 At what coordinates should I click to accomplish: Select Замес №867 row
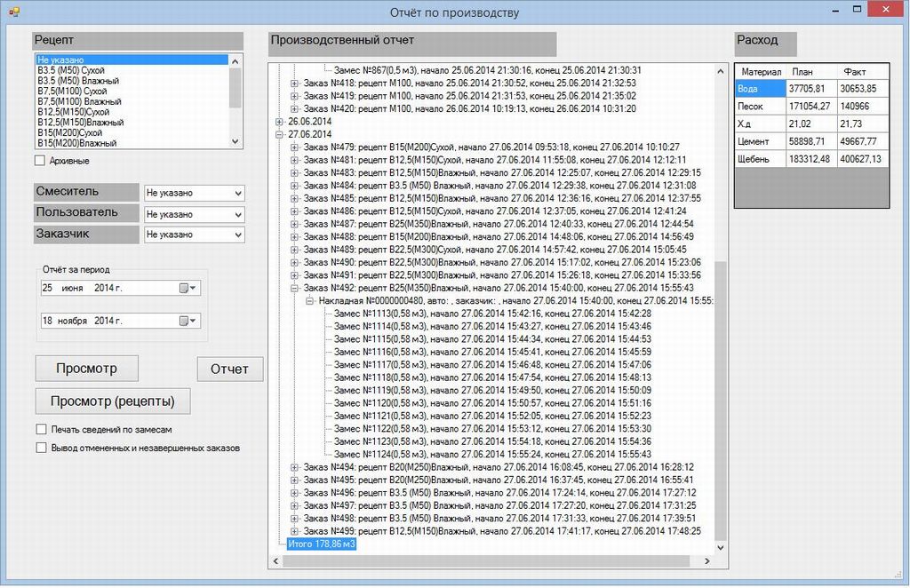[488, 71]
